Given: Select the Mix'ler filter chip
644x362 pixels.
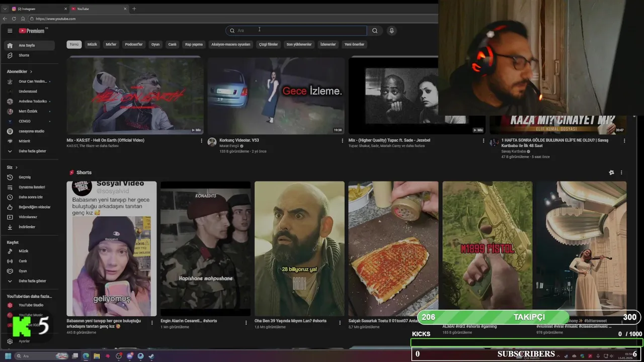Looking at the screenshot, I should 111,44.
